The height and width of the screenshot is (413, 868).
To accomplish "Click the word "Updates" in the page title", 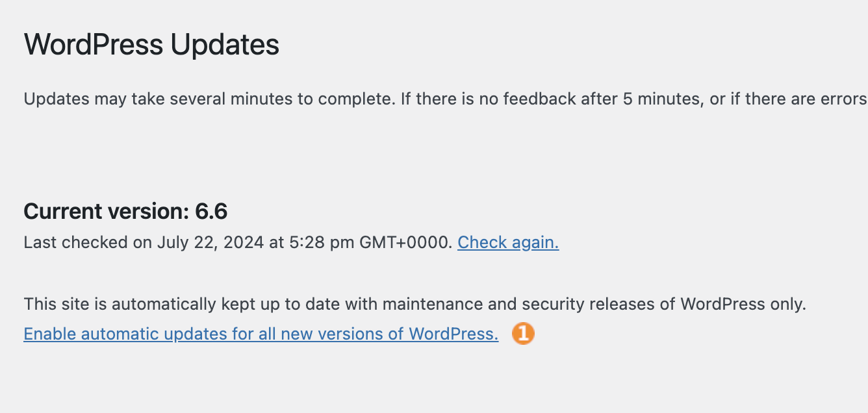I will (x=225, y=45).
